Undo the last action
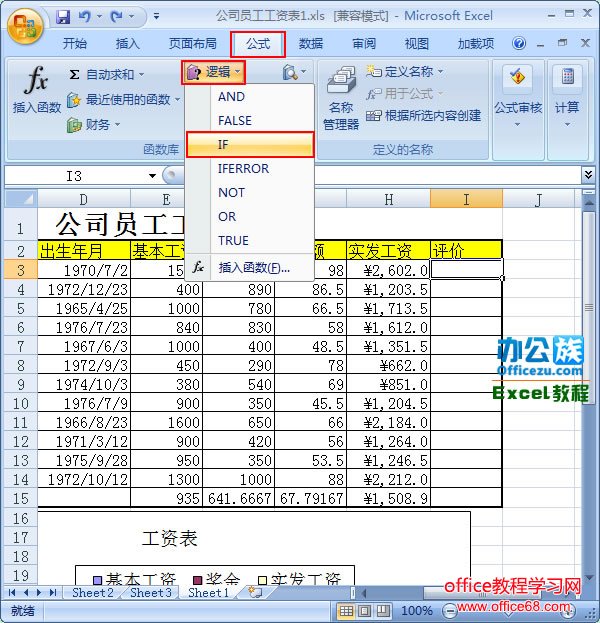Image resolution: width=600 pixels, height=623 pixels. (x=85, y=17)
